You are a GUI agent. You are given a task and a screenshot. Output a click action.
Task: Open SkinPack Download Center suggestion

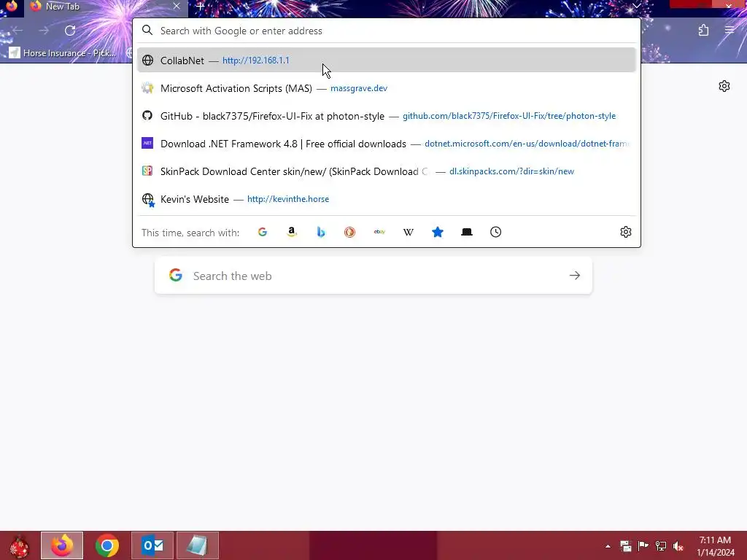point(387,171)
